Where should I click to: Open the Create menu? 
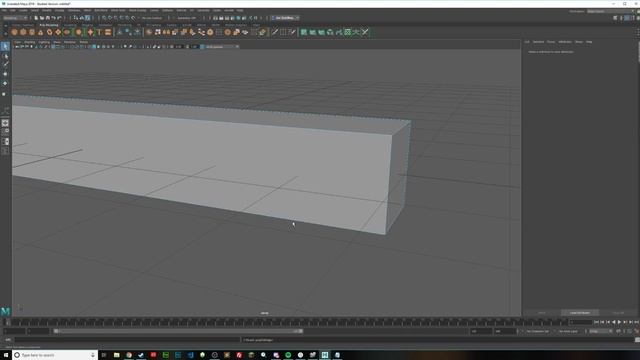pyautogui.click(x=23, y=10)
